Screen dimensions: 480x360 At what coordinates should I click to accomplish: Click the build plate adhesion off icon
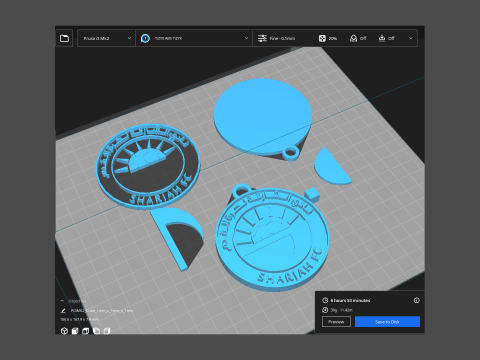(382, 38)
